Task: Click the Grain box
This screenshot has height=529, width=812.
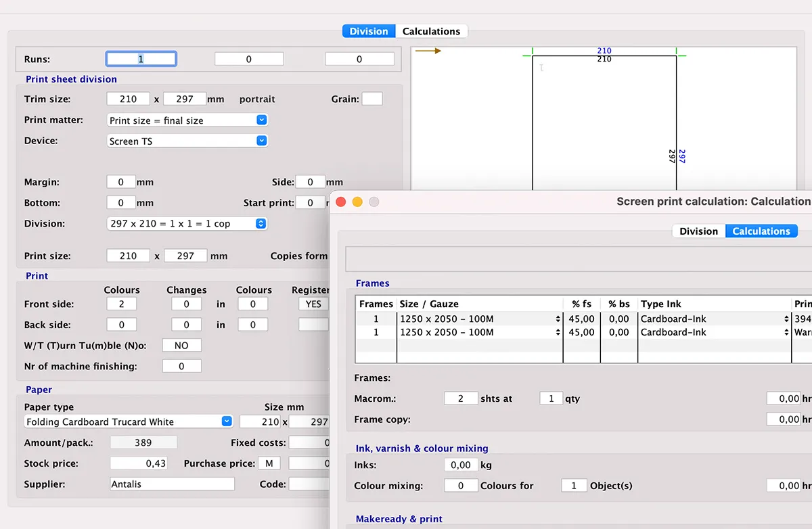Action: 372,99
